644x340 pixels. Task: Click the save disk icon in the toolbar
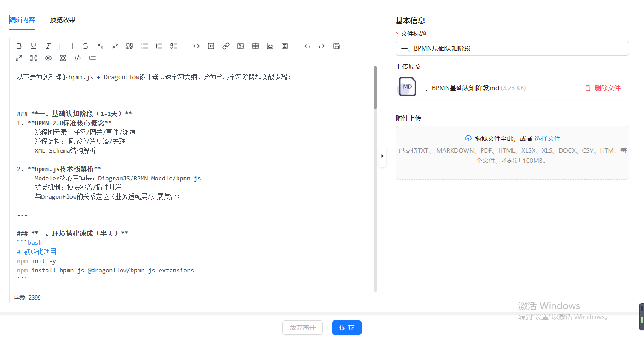(337, 46)
